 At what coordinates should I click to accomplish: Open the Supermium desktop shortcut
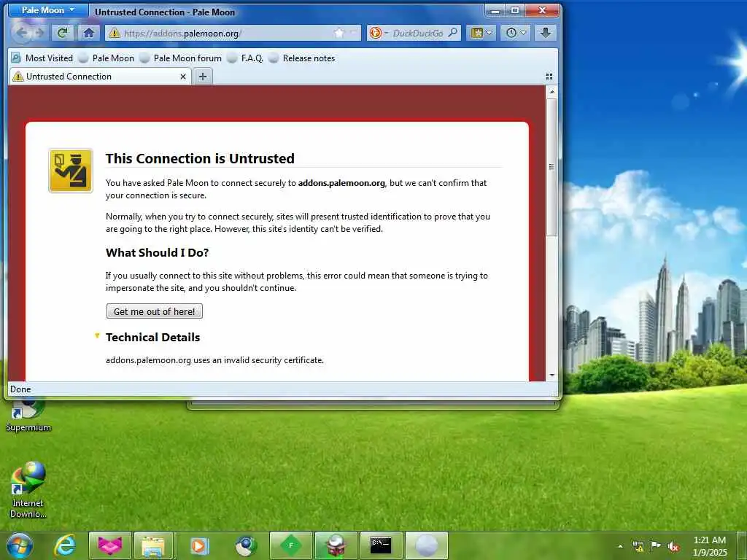[x=28, y=416]
